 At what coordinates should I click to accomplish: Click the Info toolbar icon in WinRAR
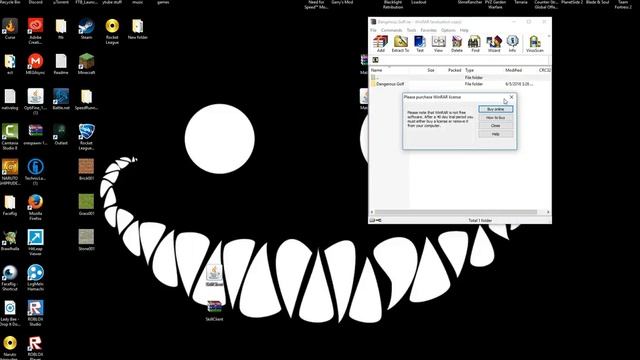pos(512,44)
